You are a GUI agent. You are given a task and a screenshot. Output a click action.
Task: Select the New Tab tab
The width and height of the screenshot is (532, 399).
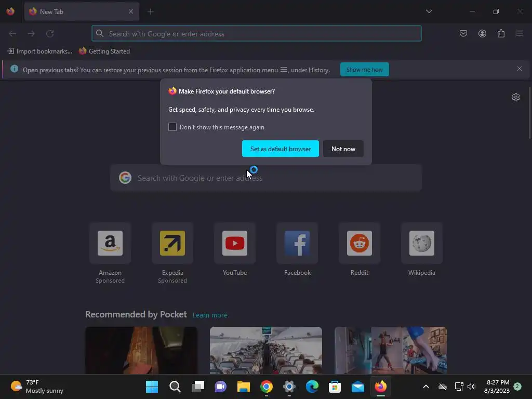(82, 11)
